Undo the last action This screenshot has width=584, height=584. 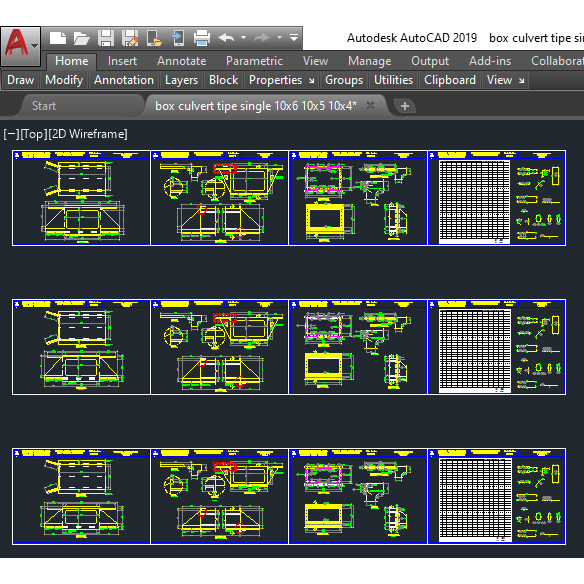click(x=226, y=38)
